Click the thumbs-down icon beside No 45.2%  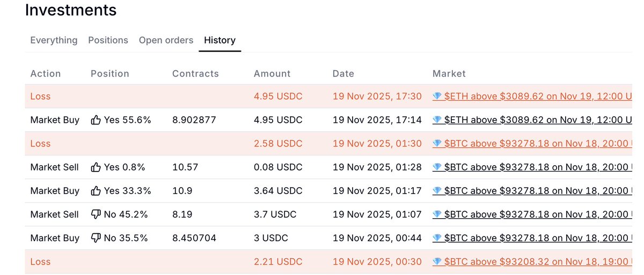coord(96,214)
